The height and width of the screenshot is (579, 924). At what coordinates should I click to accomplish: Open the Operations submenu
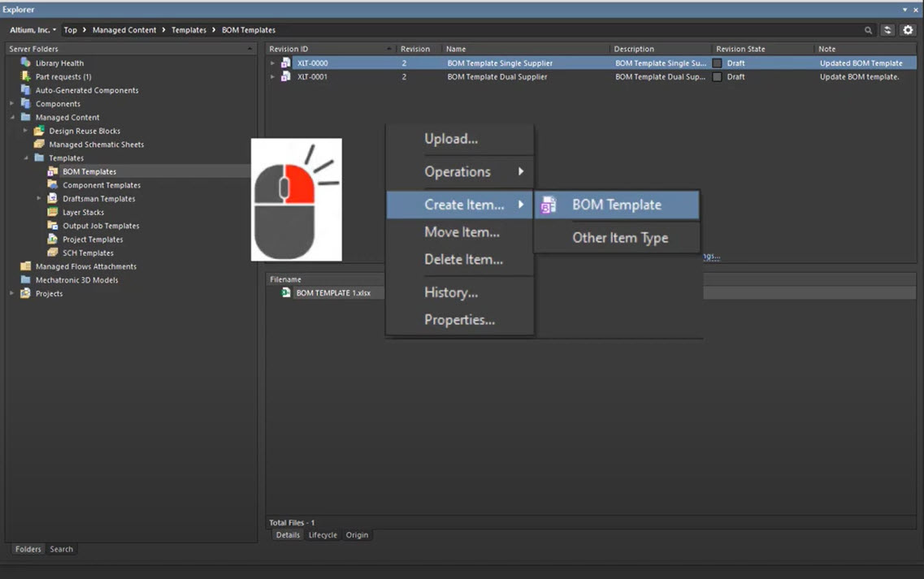[459, 171]
